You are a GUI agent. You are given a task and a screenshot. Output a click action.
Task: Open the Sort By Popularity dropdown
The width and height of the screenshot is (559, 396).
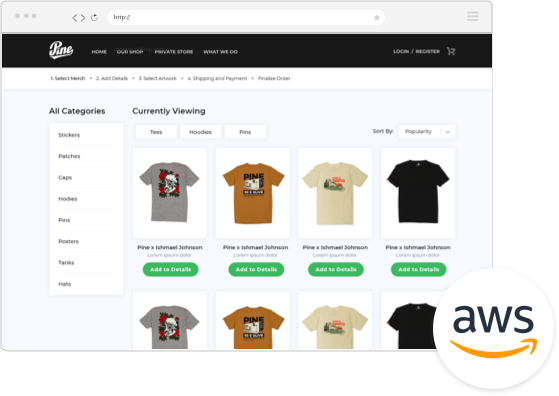(427, 132)
